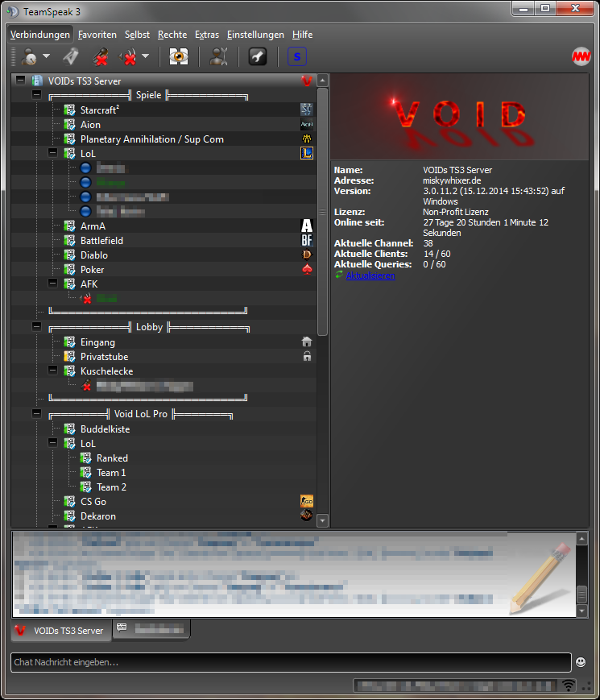Click the disconnect plug toolbar icon
Screen dimensions: 600x700
coord(70,56)
